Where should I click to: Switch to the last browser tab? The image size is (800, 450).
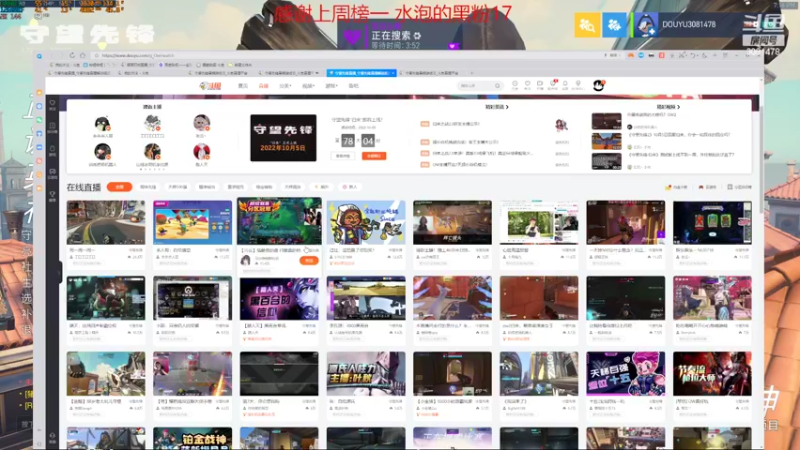(x=432, y=73)
